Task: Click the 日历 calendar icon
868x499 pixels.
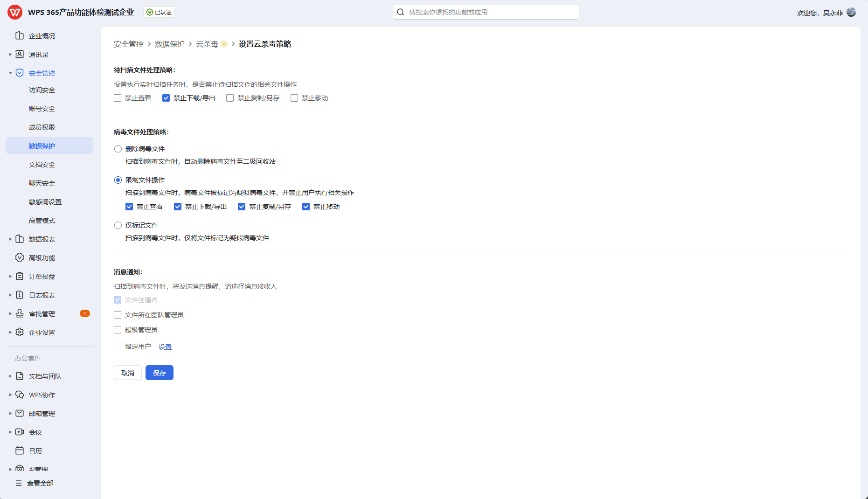Action: pyautogui.click(x=20, y=451)
